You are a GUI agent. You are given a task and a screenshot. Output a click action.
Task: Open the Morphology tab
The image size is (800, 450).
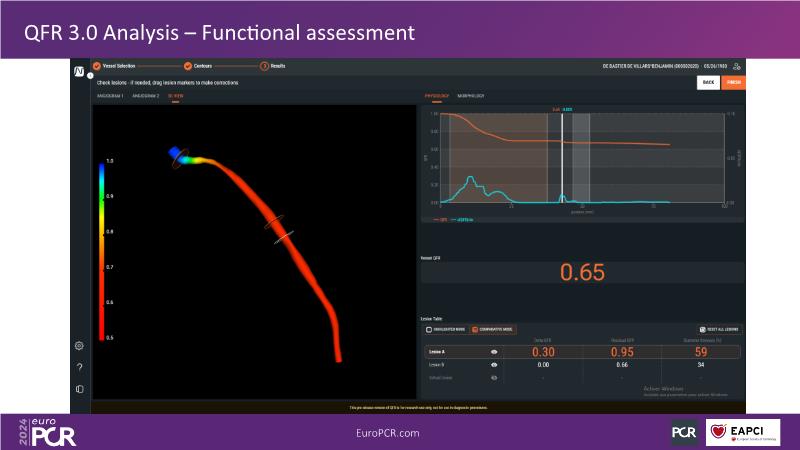(471, 96)
